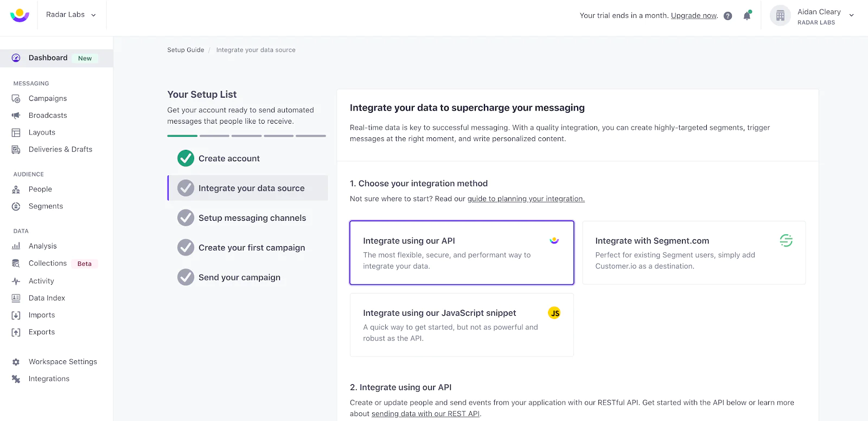The image size is (868, 421).
Task: Click the Layouts sidebar icon
Action: click(16, 132)
